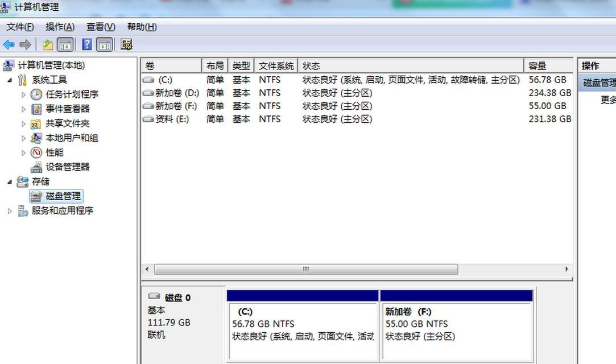The height and width of the screenshot is (364, 616).
Task: Click the volume list horizontal scrollbar thumb
Action: (x=306, y=269)
